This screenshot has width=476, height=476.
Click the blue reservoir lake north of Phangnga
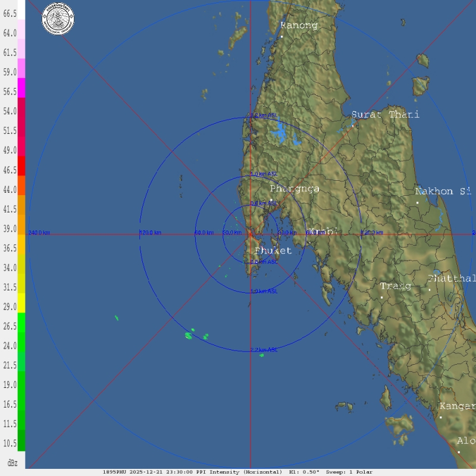tap(278, 134)
